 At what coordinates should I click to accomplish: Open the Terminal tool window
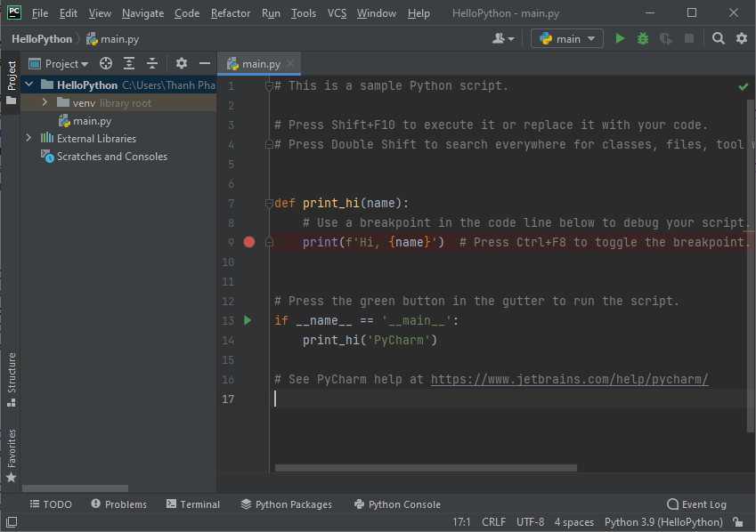coord(193,504)
